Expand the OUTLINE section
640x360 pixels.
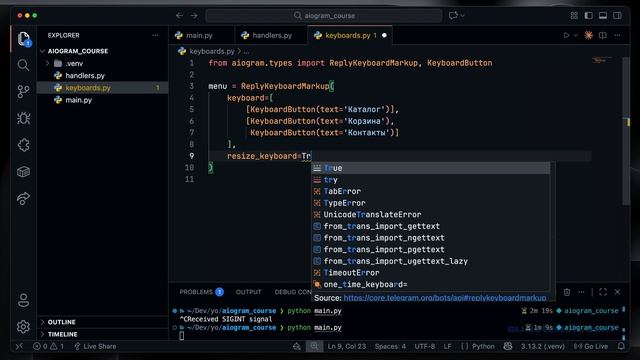(62, 322)
